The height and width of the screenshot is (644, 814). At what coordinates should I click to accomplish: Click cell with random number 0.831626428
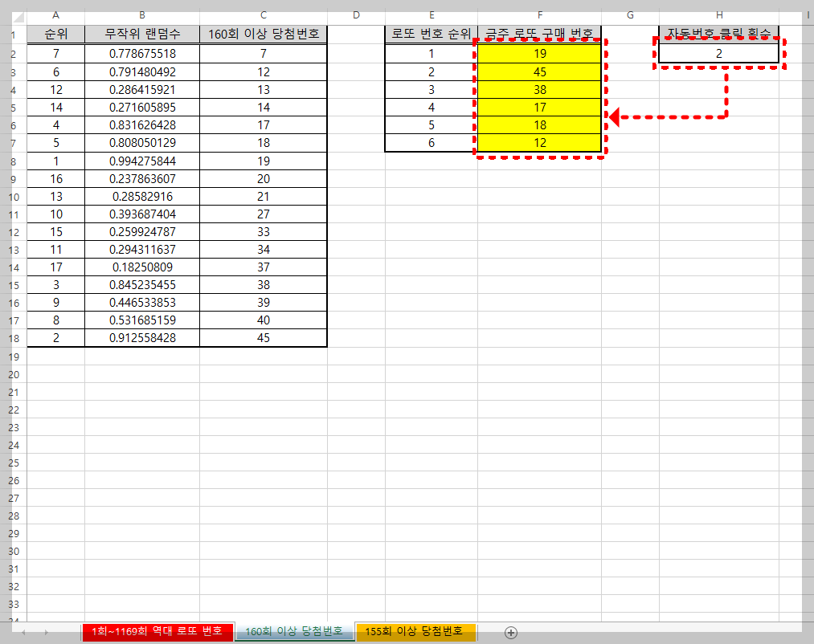142,125
